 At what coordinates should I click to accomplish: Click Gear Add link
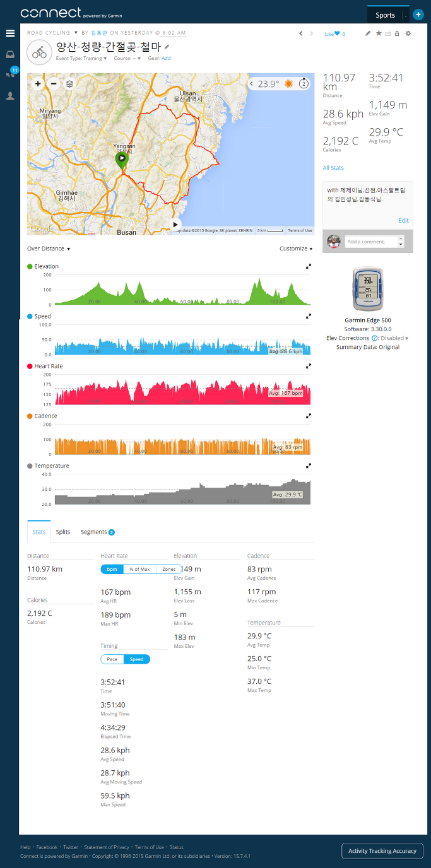point(166,58)
